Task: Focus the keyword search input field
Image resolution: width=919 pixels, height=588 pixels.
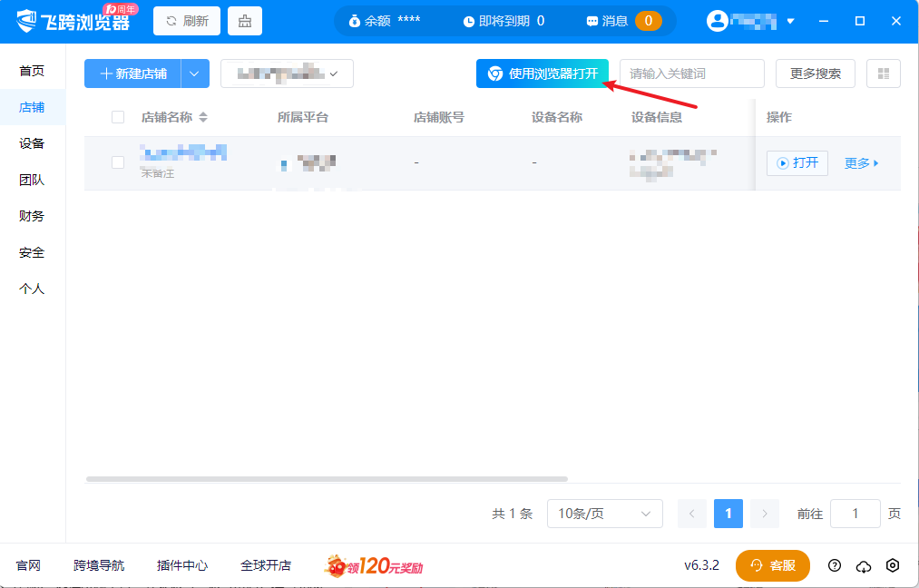Action: (691, 73)
